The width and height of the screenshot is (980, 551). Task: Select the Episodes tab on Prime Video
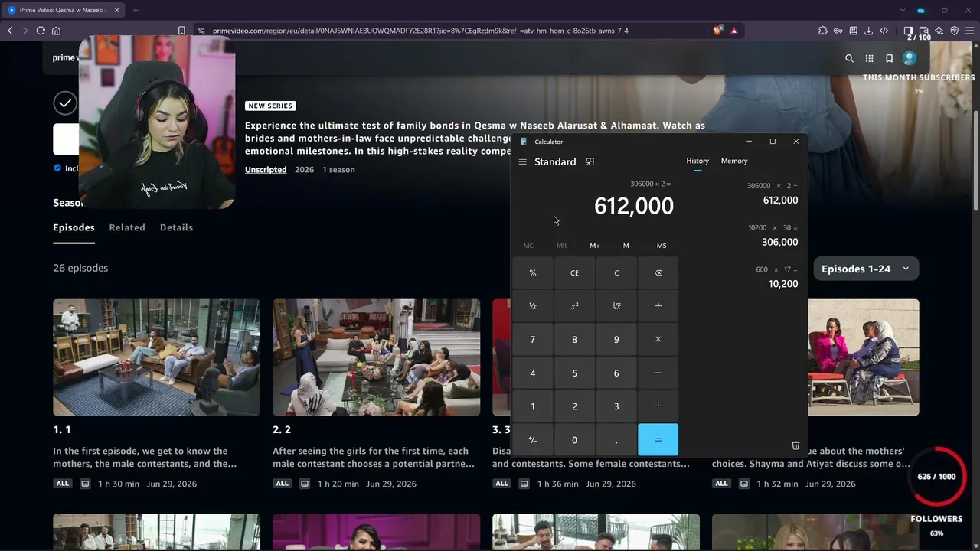[x=73, y=227]
